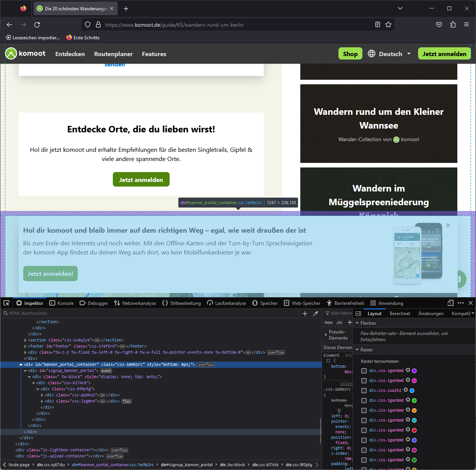The image size is (476, 470).
Task: Open the Deutsch language dropdown
Action: point(389,53)
